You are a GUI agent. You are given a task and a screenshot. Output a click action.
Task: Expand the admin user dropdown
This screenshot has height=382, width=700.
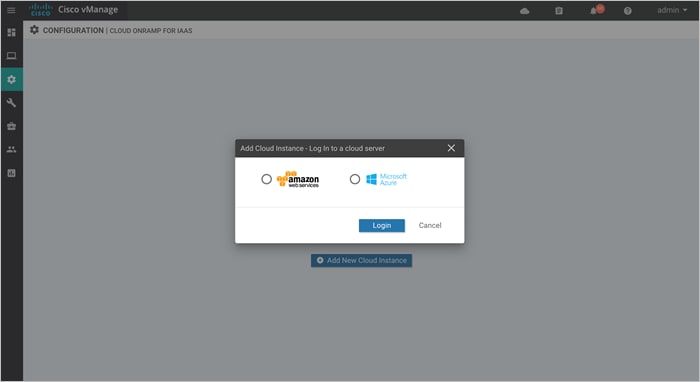tap(672, 10)
